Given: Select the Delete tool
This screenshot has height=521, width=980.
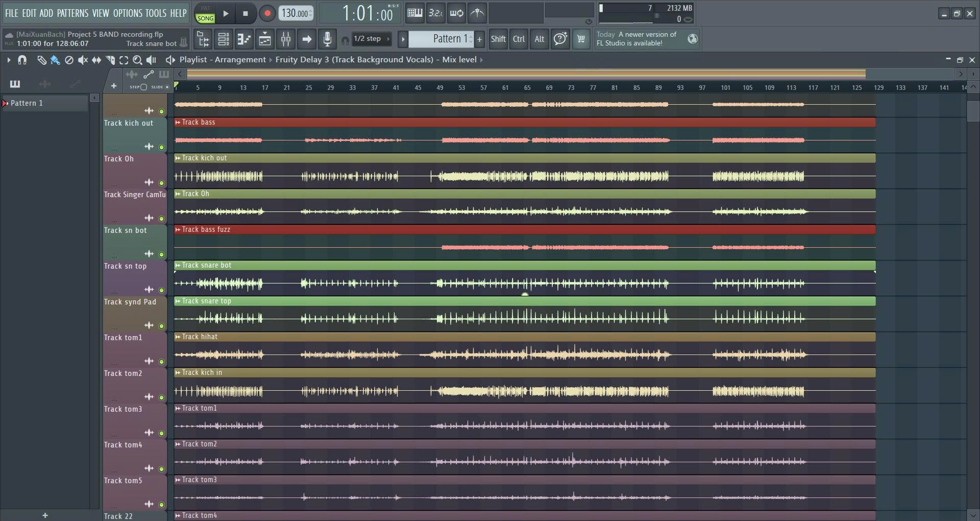Looking at the screenshot, I should click(x=69, y=60).
